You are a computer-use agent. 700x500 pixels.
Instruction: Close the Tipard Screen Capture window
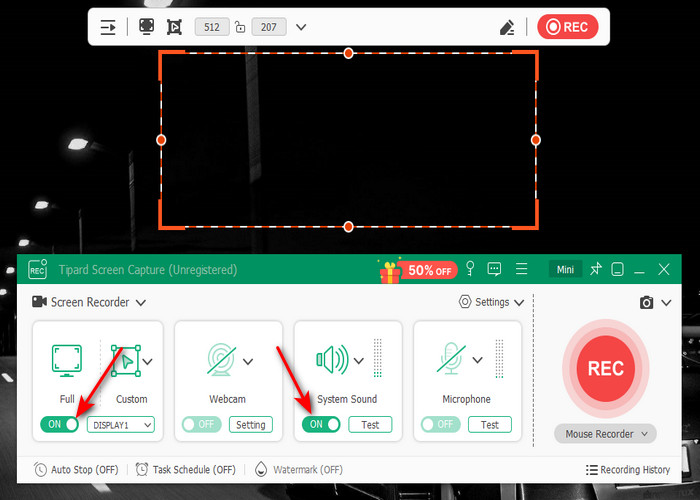(x=664, y=269)
